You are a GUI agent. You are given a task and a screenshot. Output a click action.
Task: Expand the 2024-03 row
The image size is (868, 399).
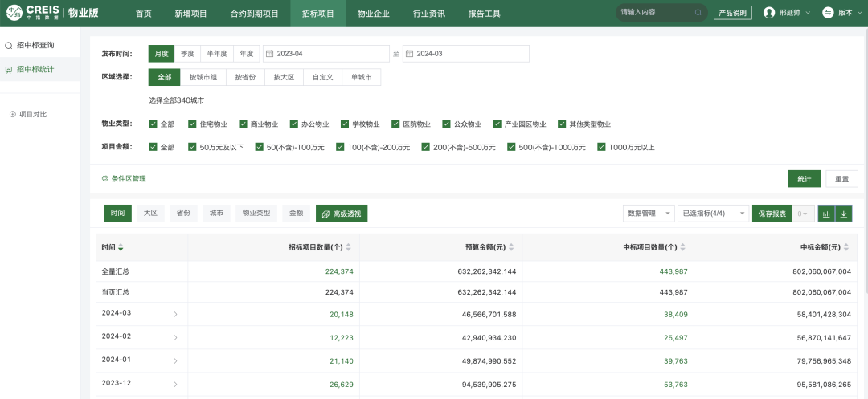pyautogui.click(x=175, y=314)
